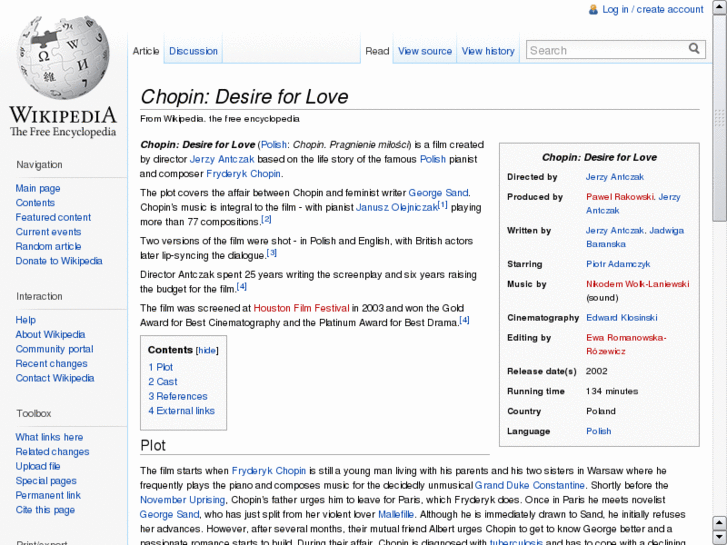The image size is (727, 545).
Task: Open Fryderyk Chopin link in intro paragraph
Action: tap(243, 173)
